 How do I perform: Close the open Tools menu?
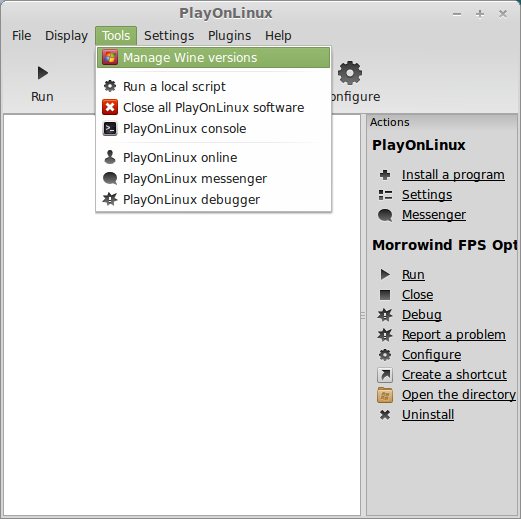click(116, 36)
